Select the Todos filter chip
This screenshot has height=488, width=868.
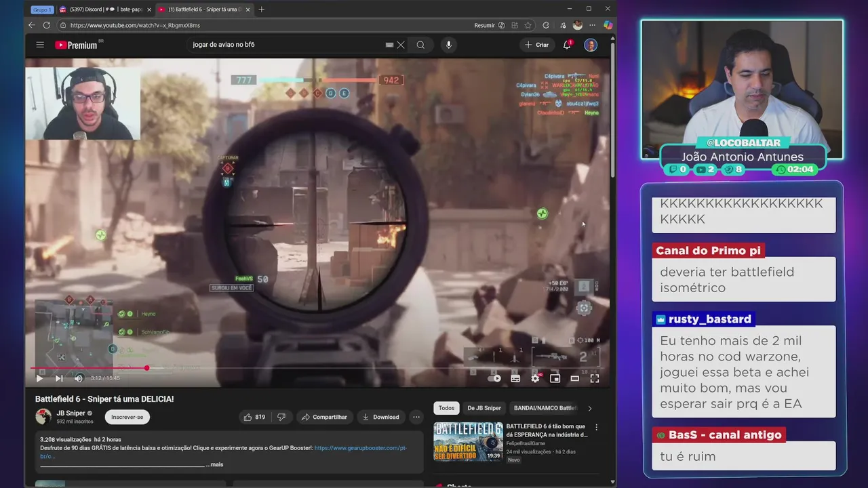[446, 408]
